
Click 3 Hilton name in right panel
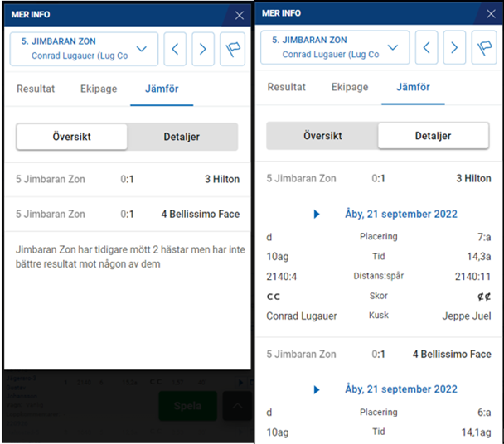(x=473, y=178)
